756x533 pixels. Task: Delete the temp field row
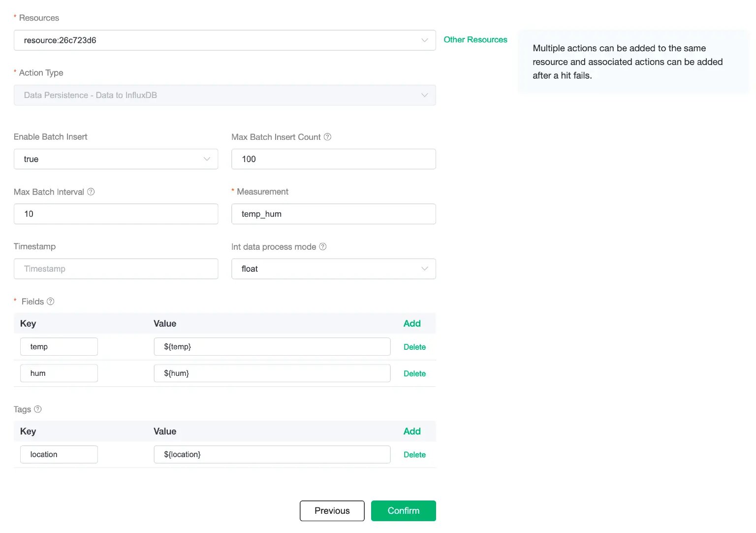pyautogui.click(x=414, y=347)
